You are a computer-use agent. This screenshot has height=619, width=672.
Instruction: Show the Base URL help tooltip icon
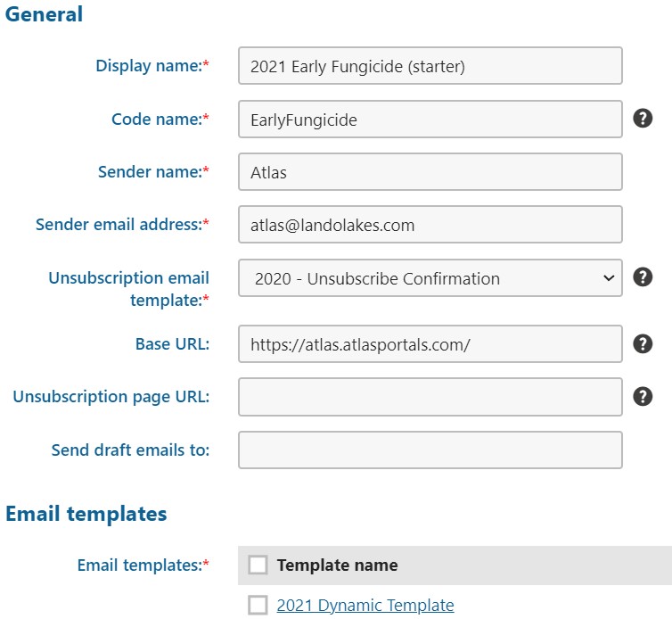coord(643,343)
